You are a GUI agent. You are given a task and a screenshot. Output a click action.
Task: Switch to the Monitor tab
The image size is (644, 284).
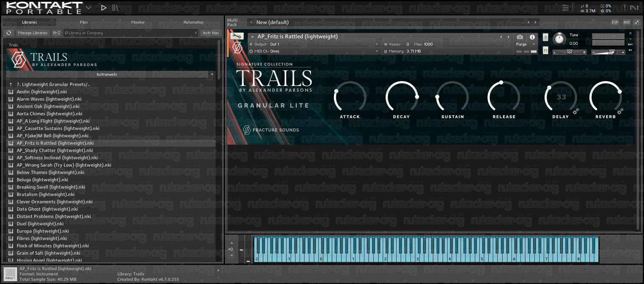point(138,22)
